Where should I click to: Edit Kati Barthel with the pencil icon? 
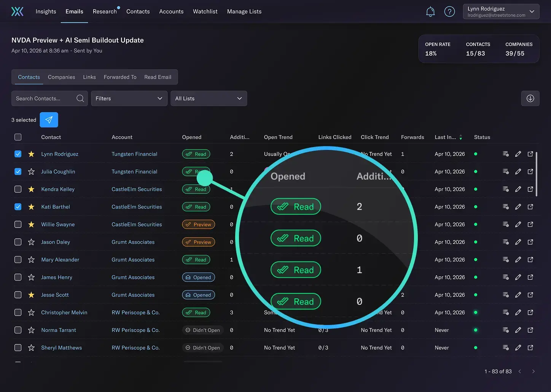(518, 207)
